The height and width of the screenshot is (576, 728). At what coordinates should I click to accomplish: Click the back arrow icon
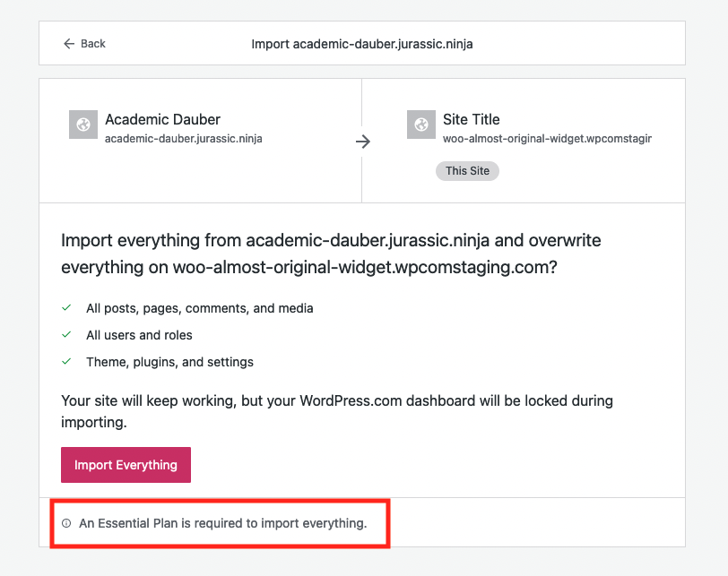[68, 44]
